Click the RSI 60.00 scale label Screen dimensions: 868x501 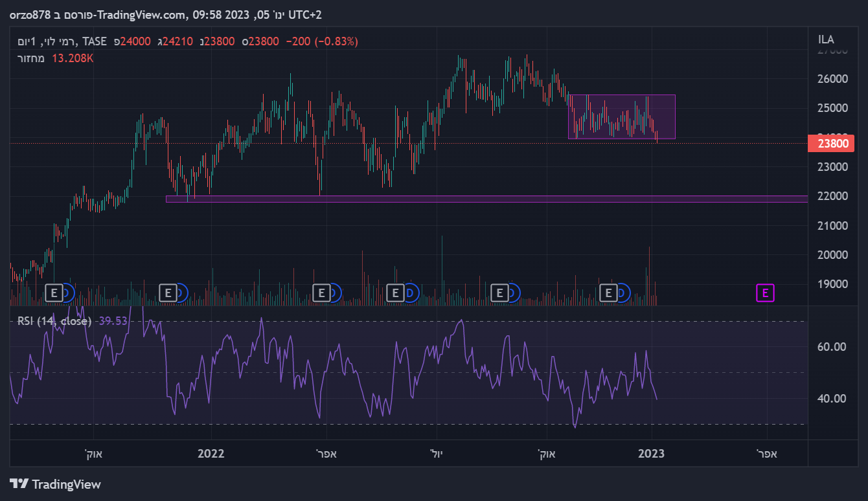[x=831, y=347]
